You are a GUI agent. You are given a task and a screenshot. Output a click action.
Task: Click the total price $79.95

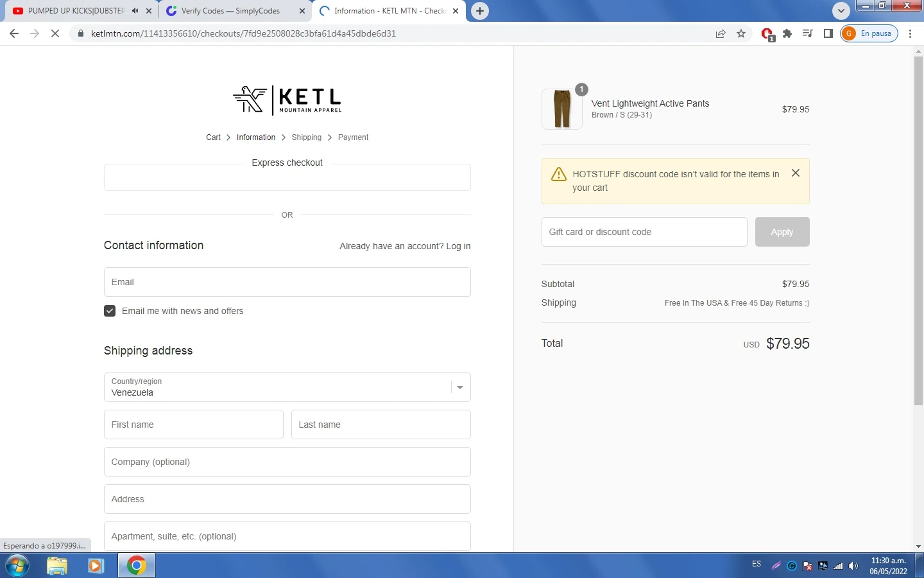(x=788, y=344)
